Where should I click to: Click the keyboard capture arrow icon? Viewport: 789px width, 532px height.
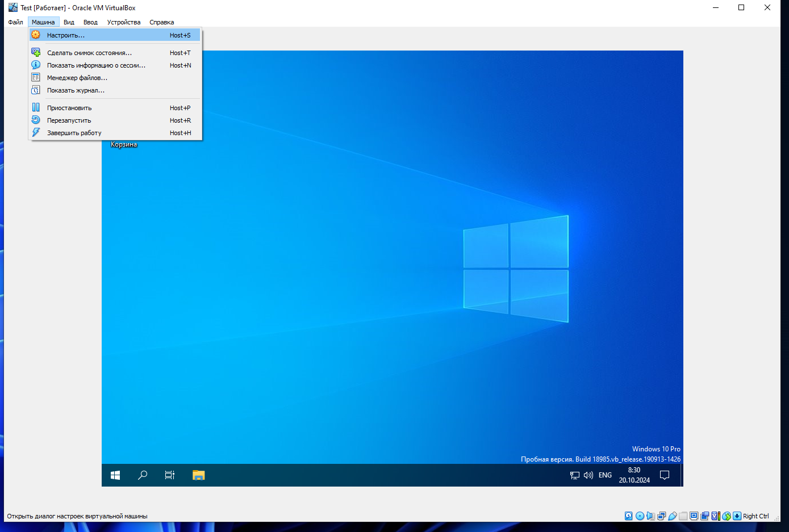737,516
